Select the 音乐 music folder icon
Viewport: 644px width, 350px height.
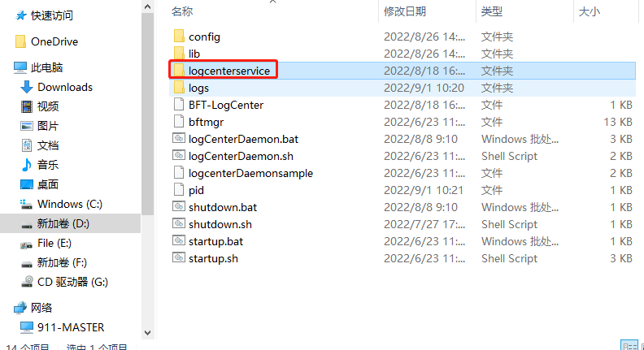pos(26,165)
